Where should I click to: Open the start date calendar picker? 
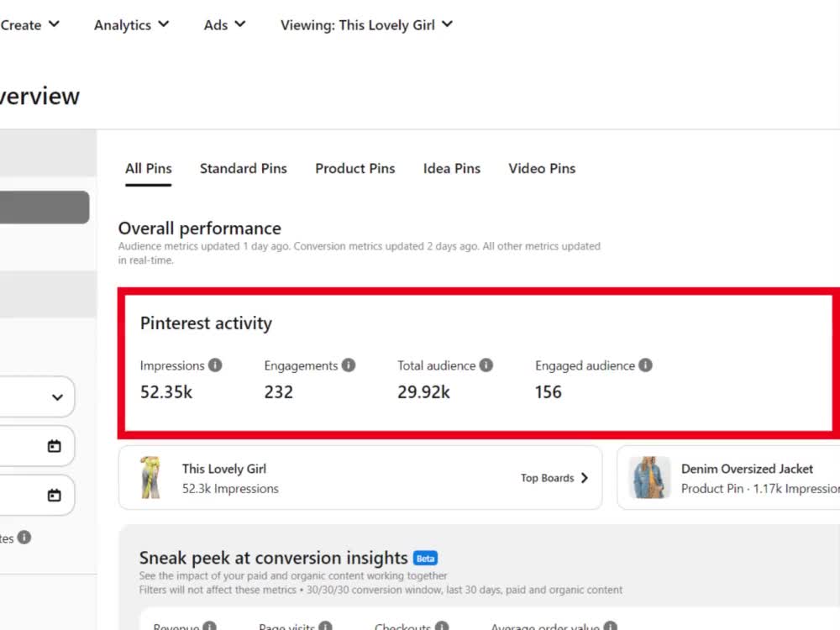pos(54,446)
